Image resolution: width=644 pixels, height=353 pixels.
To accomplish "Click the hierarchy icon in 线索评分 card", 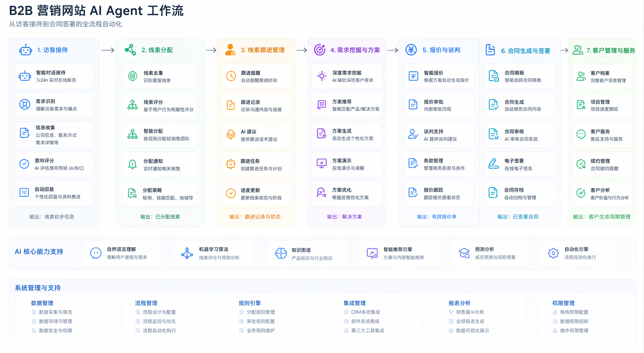I will [132, 105].
